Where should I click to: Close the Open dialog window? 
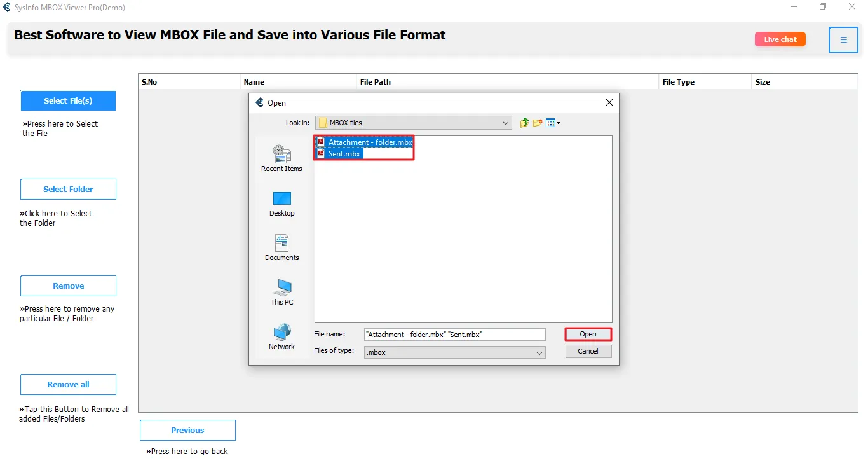609,102
